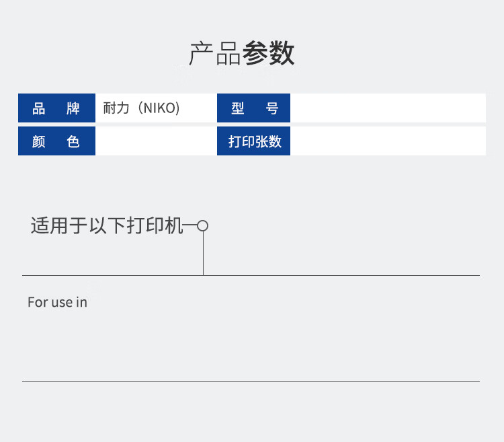The width and height of the screenshot is (504, 442).
Task: Click the circle marker after 适用于以下打印机
Action: click(x=202, y=226)
